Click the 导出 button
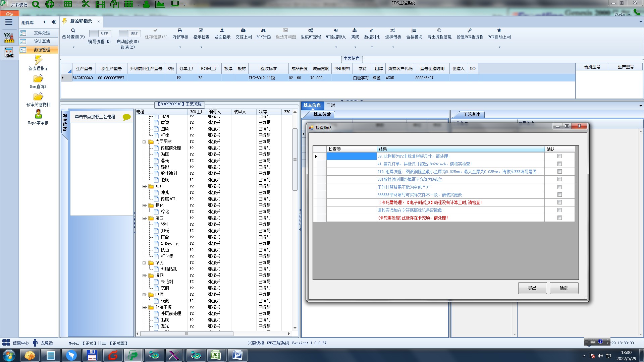644x362 pixels. [532, 288]
